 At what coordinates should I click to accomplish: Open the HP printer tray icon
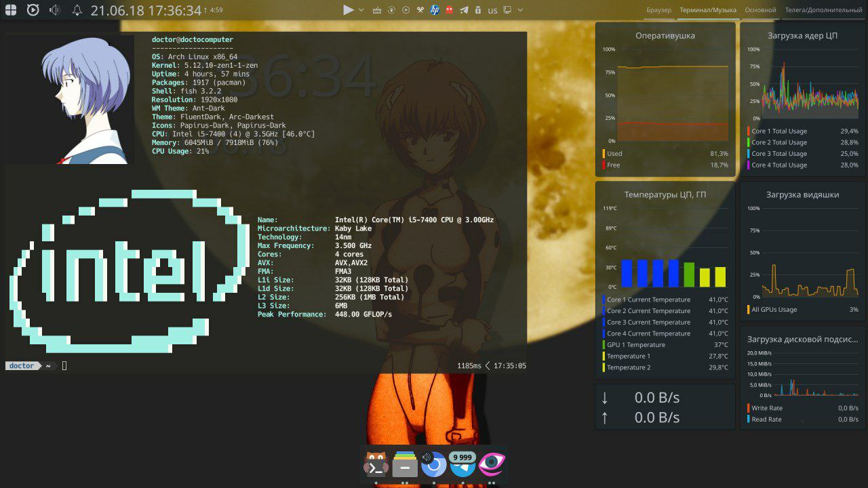[x=435, y=10]
